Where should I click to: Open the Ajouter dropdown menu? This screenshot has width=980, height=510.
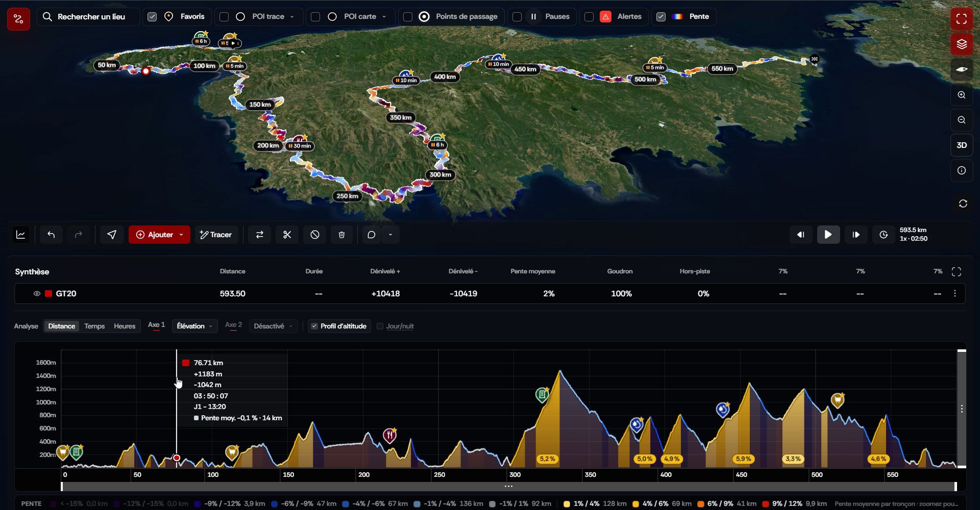pyautogui.click(x=159, y=235)
